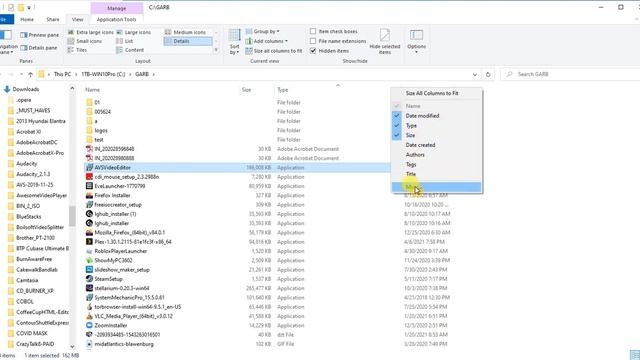Uncheck Size column in context menu
This screenshot has width=640, height=360.
436,136
